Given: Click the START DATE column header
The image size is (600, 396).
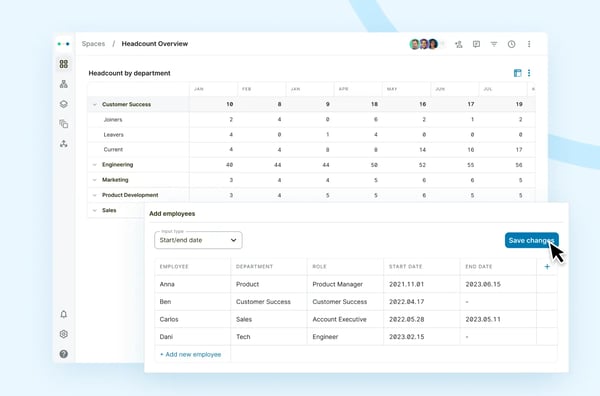Looking at the screenshot, I should [x=406, y=267].
